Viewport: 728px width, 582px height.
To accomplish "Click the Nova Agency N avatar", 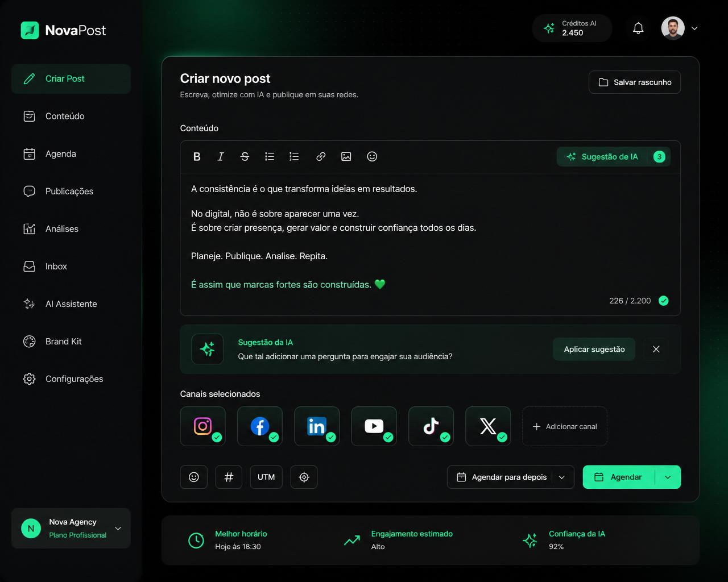I will (x=31, y=529).
